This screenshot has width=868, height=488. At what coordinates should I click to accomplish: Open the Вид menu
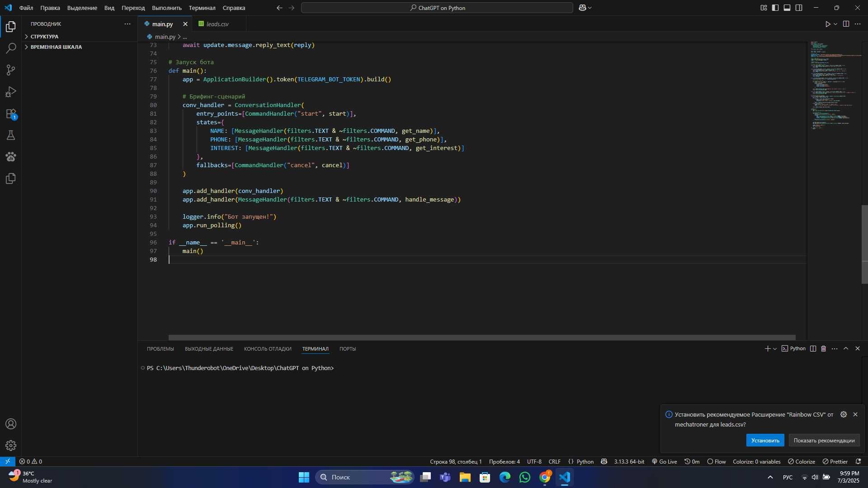point(109,8)
